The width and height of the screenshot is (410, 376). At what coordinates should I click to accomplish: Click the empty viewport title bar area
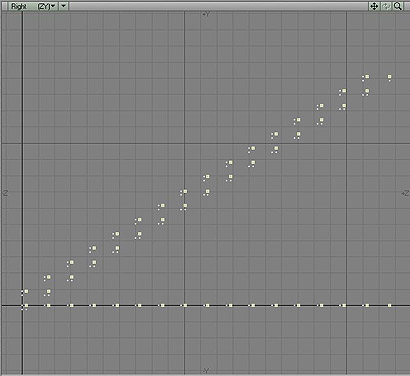(218, 6)
